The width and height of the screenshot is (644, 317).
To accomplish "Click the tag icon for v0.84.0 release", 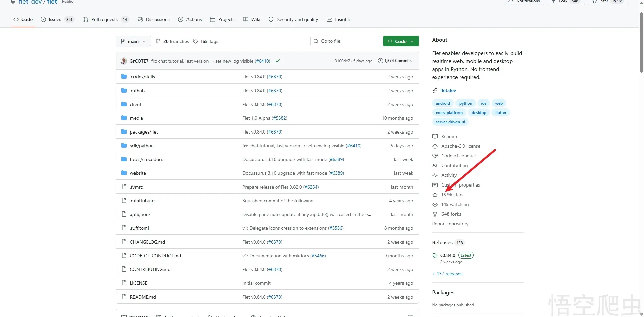I will (x=435, y=256).
